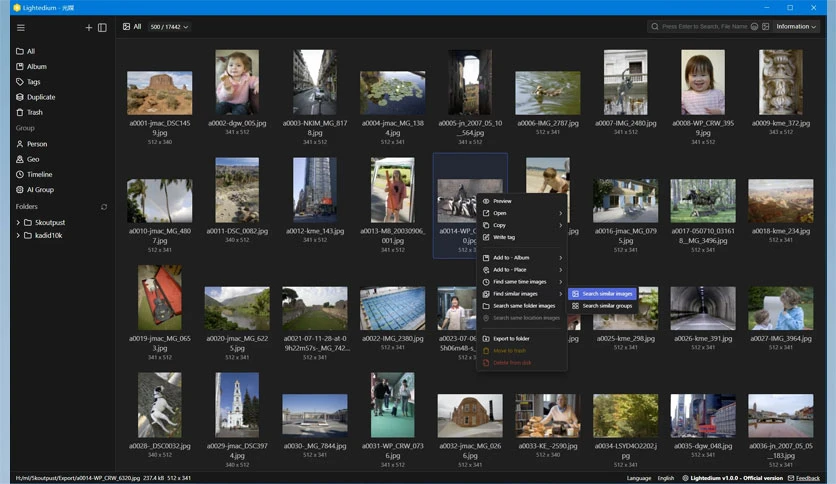This screenshot has height=484, width=836.
Task: Select thumbnail a0009-kme_372.jpg
Action: click(781, 82)
